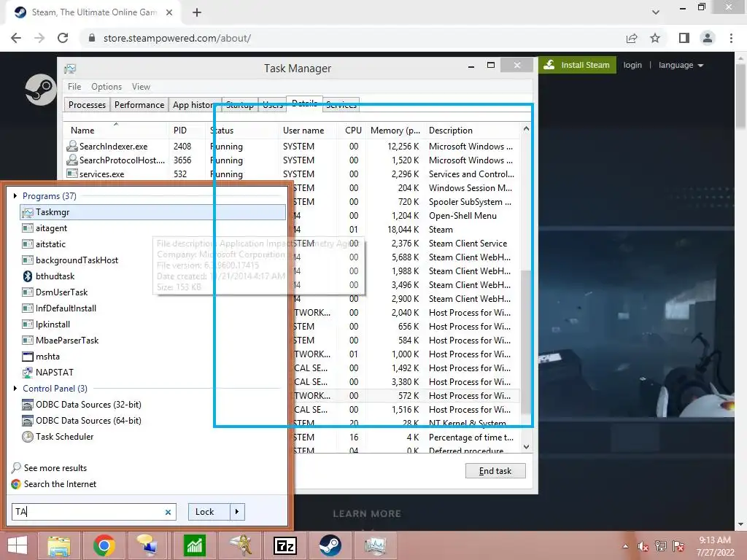Click Task Manager scroll down arrow
The width and height of the screenshot is (747, 560).
click(x=527, y=447)
